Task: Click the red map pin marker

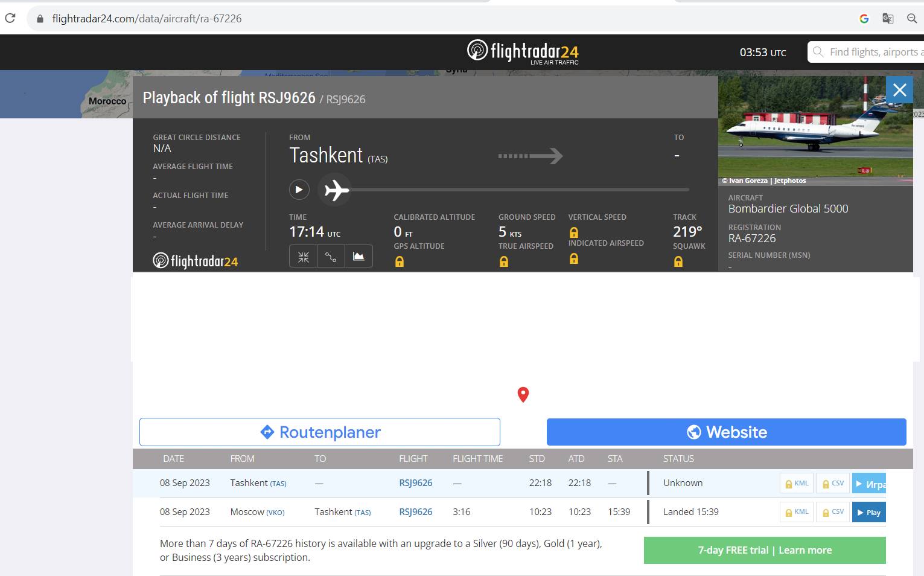Action: [x=523, y=394]
